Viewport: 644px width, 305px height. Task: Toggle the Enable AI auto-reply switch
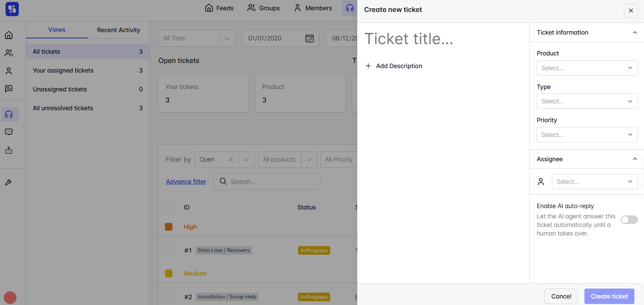(629, 219)
